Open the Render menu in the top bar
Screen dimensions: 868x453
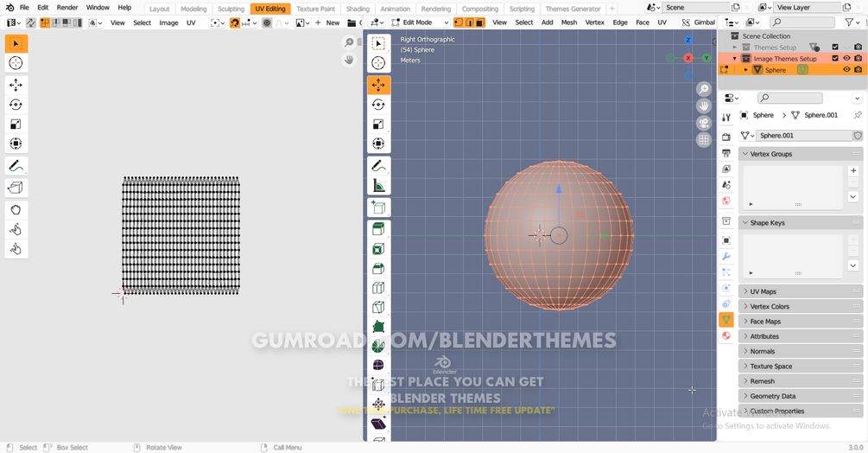point(67,8)
